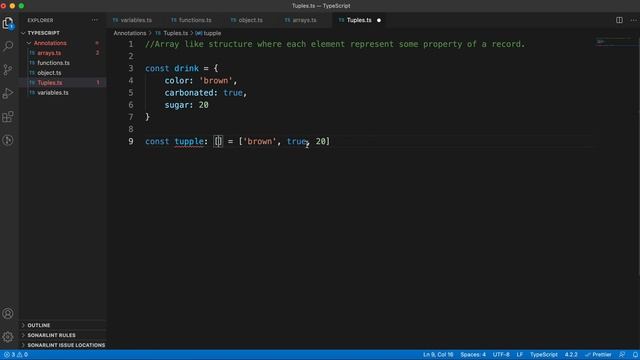Click line number 1 in the gutter
640x360 pixels.
point(131,44)
